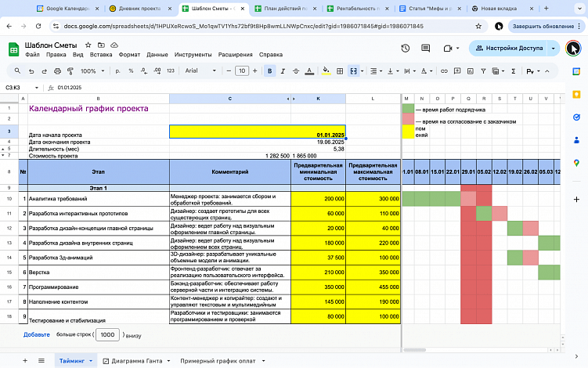
Task: Click the Functions sigma icon
Action: pyautogui.click(x=513, y=71)
